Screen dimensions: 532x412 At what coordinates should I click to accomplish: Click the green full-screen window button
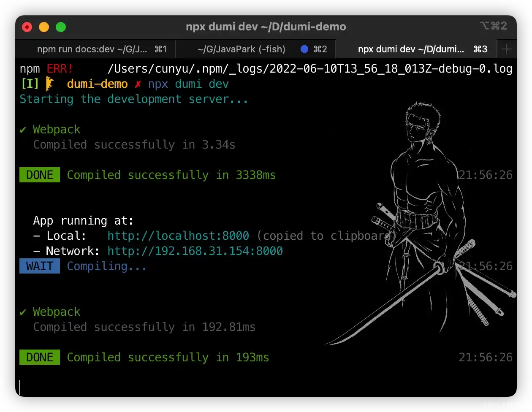pos(61,27)
